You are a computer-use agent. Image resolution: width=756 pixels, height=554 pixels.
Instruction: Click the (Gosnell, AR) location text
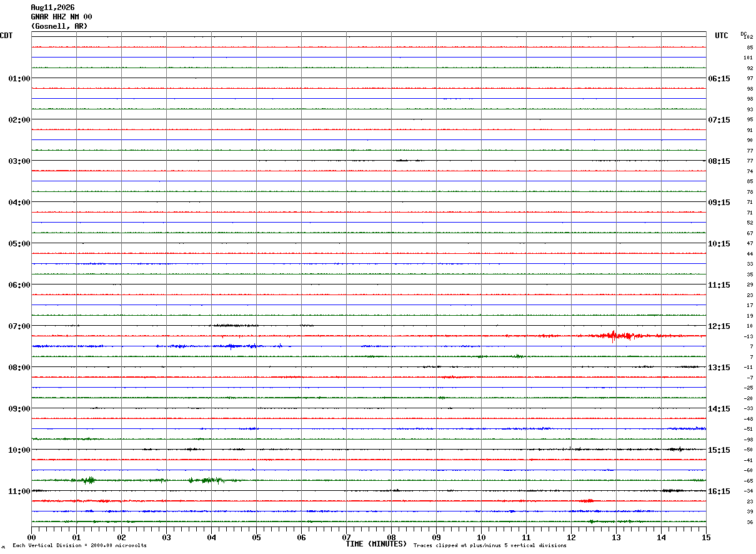click(59, 26)
